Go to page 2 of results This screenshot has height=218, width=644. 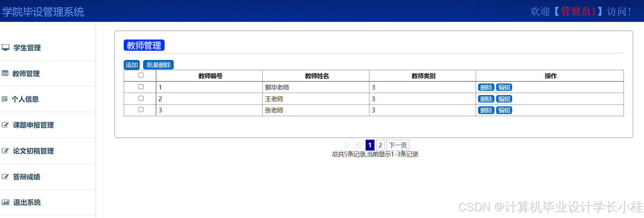(380, 145)
